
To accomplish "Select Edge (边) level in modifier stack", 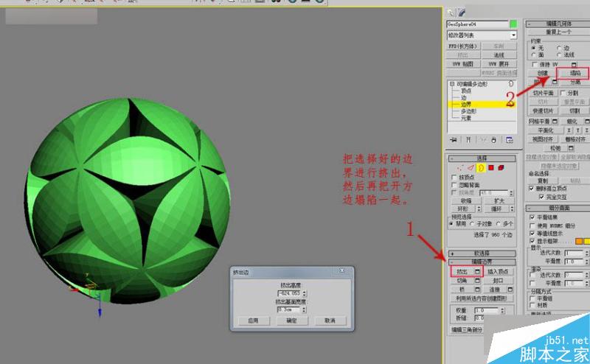I will pos(464,97).
